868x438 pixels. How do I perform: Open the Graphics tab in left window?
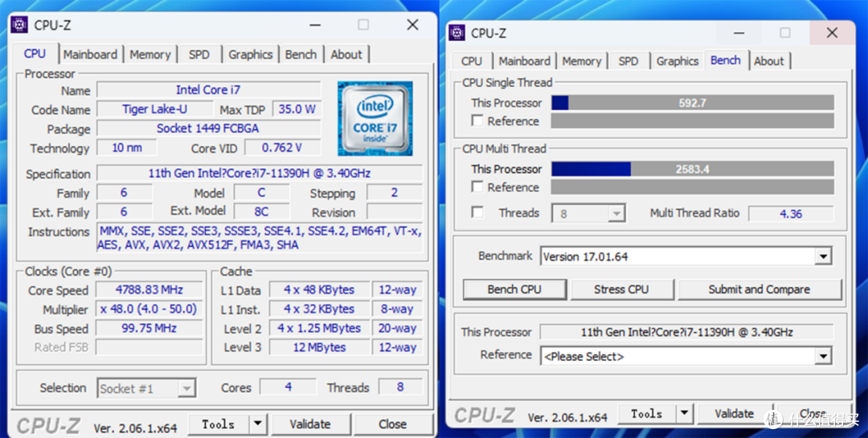(250, 55)
